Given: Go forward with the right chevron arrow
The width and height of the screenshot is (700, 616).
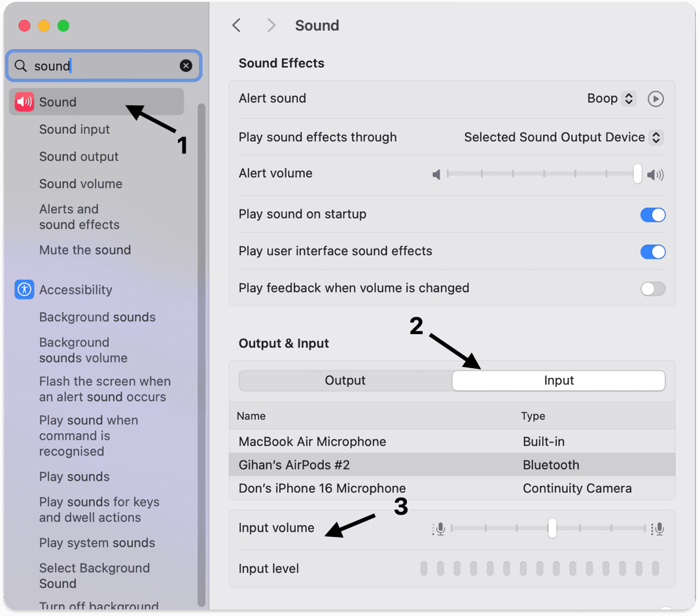Looking at the screenshot, I should point(271,26).
